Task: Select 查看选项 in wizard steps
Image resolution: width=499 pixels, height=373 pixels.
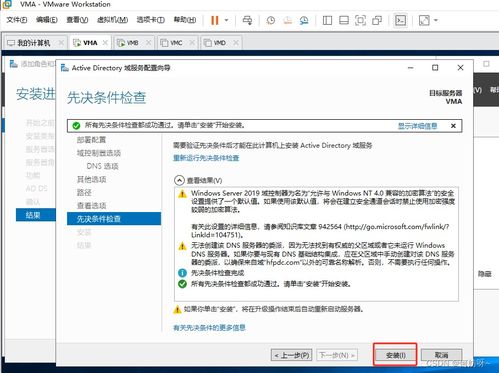Action: pyautogui.click(x=91, y=206)
